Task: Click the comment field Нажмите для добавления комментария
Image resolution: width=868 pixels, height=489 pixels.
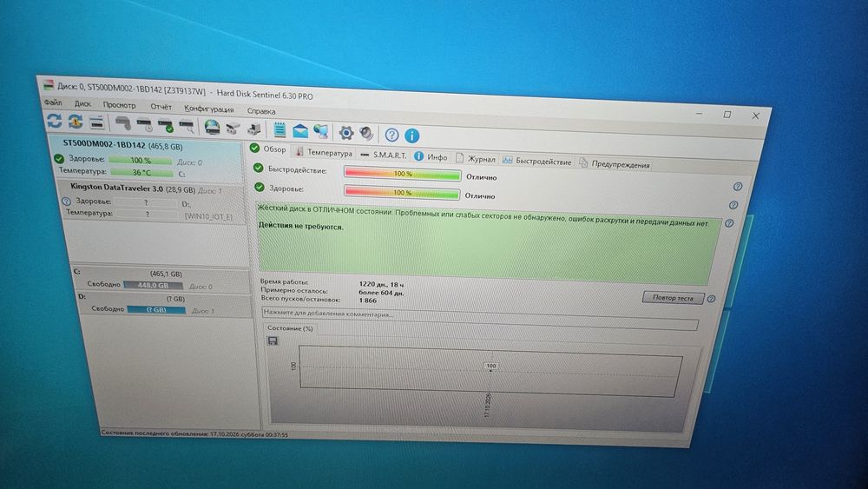Action: tap(480, 318)
